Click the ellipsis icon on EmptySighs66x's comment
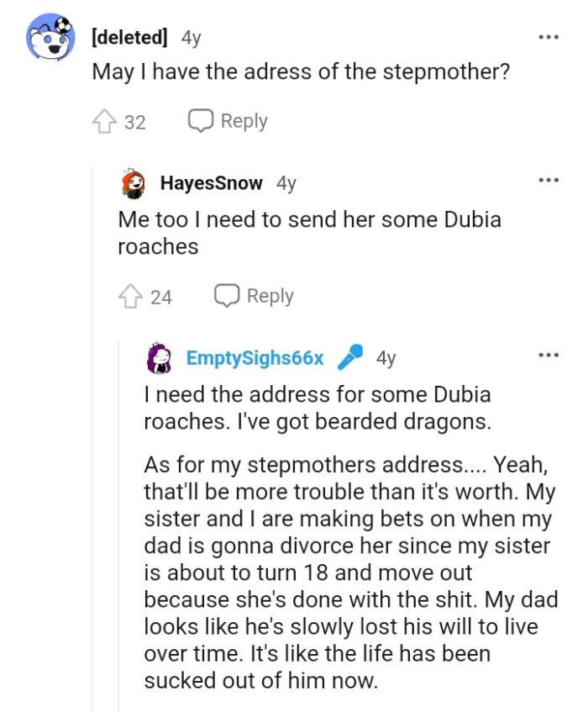This screenshot has height=712, width=588. pyautogui.click(x=550, y=353)
